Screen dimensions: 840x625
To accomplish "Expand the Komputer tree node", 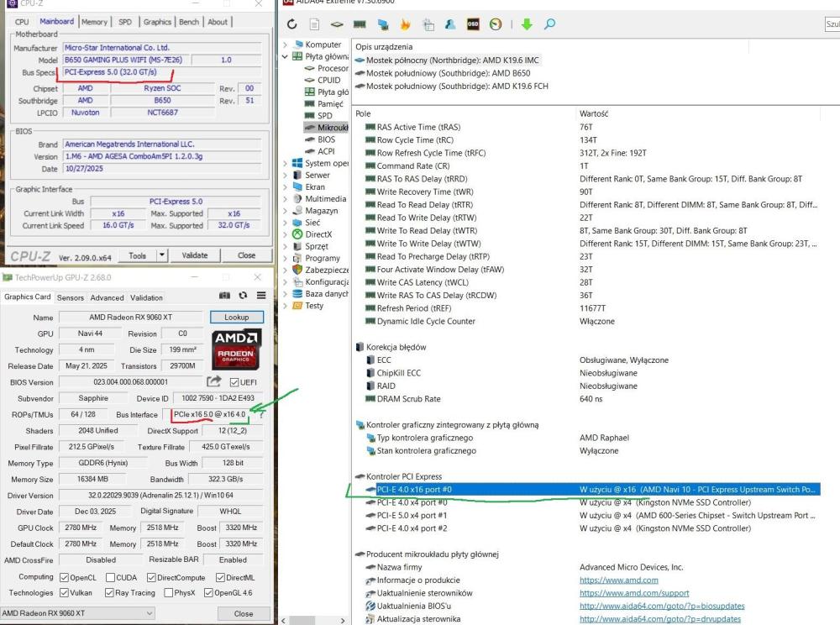I will (286, 45).
